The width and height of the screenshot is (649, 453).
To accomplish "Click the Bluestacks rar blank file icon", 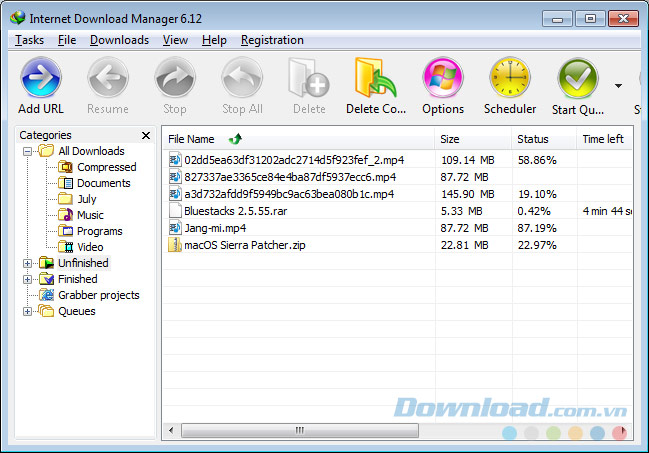I will [175, 211].
